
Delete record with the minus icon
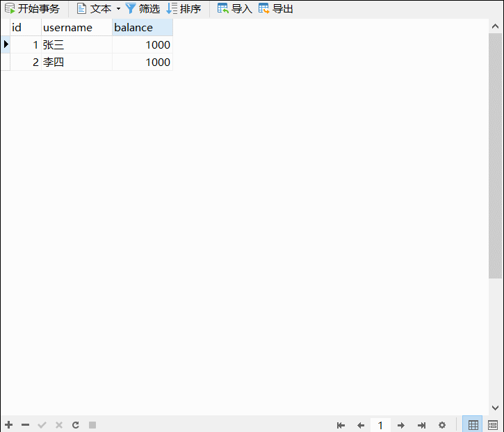pos(26,425)
